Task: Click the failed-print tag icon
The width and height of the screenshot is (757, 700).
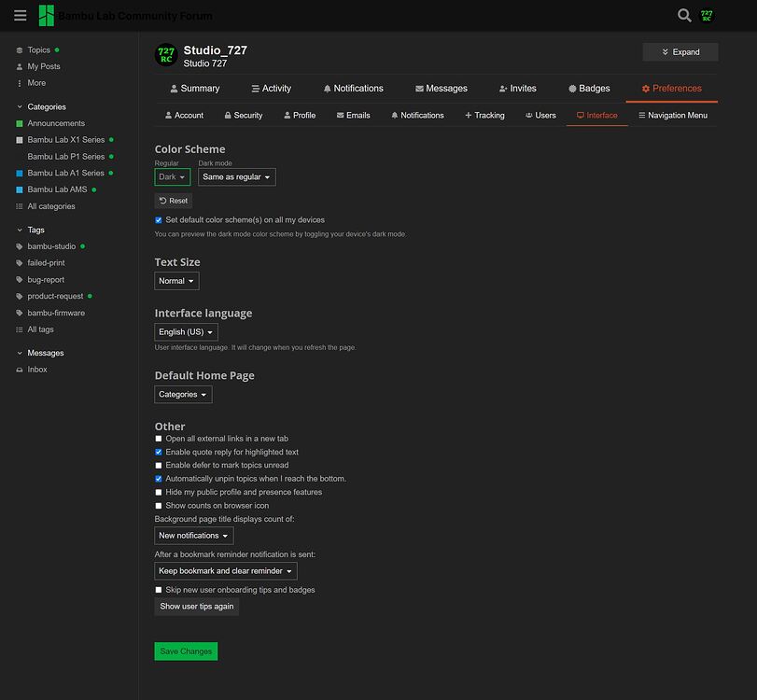Action: [20, 263]
